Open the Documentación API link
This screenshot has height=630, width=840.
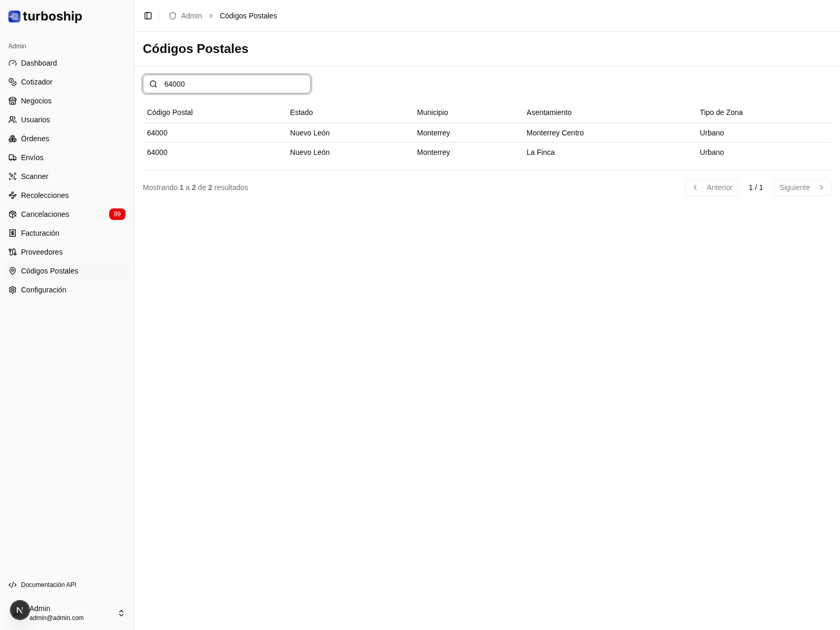tap(48, 585)
